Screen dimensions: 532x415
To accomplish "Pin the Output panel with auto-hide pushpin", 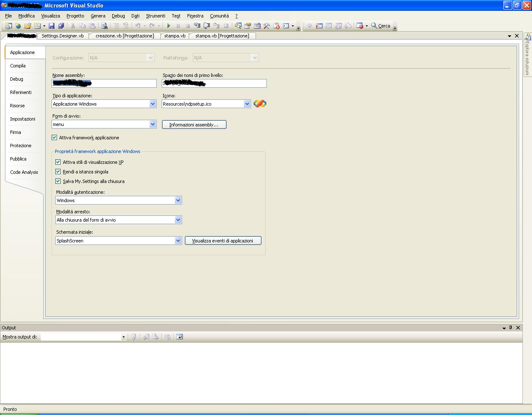I will click(x=511, y=328).
